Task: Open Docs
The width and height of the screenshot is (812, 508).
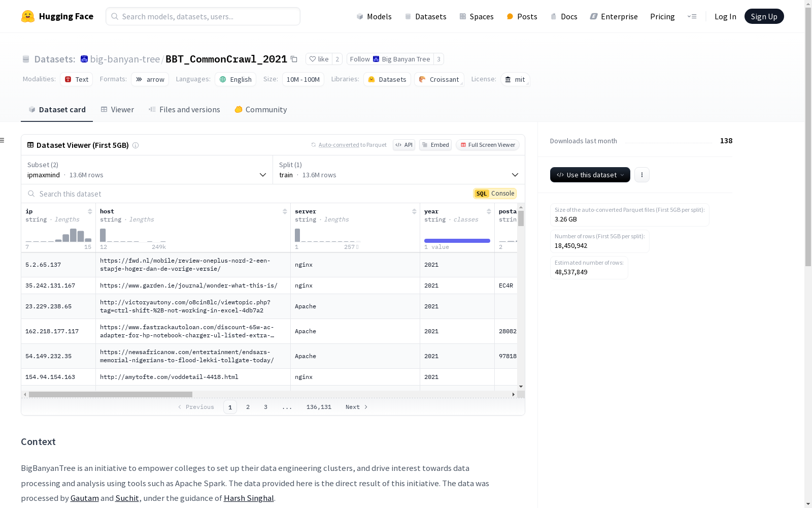Action: point(564,16)
